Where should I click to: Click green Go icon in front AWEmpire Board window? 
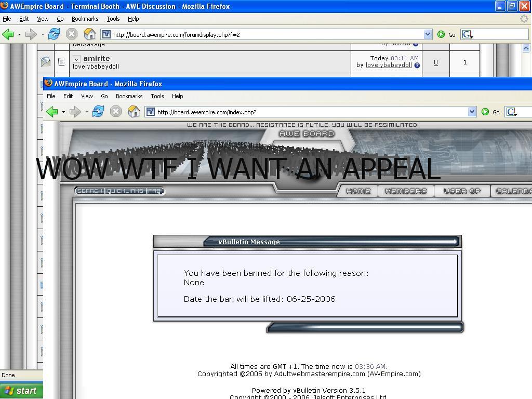(x=485, y=112)
